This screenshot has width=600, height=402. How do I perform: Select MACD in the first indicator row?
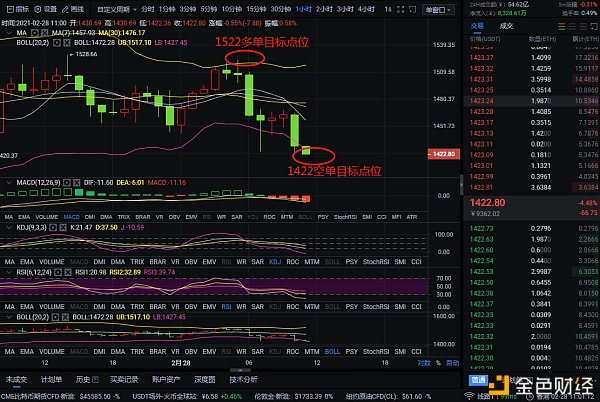click(71, 217)
